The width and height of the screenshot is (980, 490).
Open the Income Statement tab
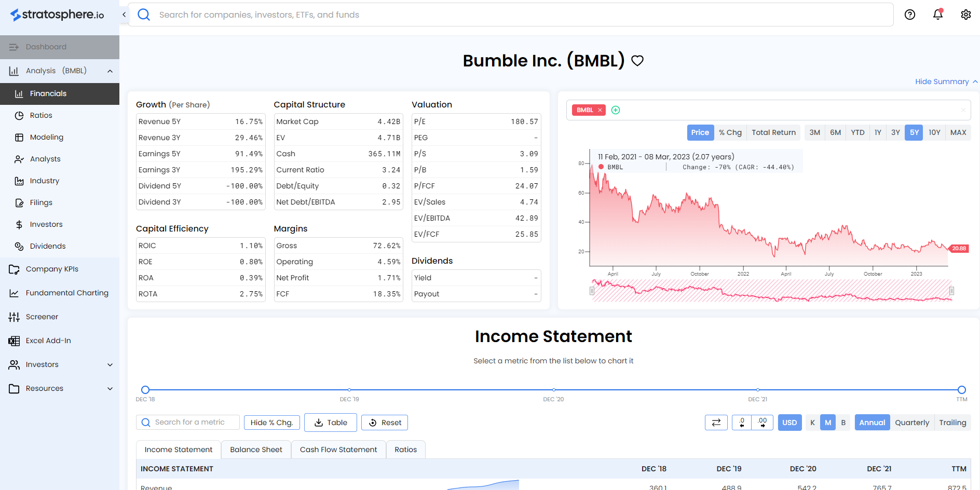click(179, 450)
